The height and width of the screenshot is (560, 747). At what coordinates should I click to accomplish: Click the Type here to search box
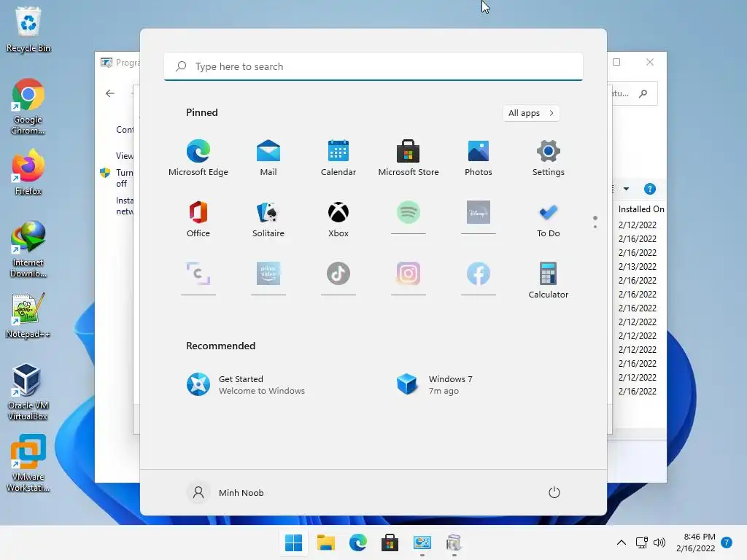pos(373,66)
